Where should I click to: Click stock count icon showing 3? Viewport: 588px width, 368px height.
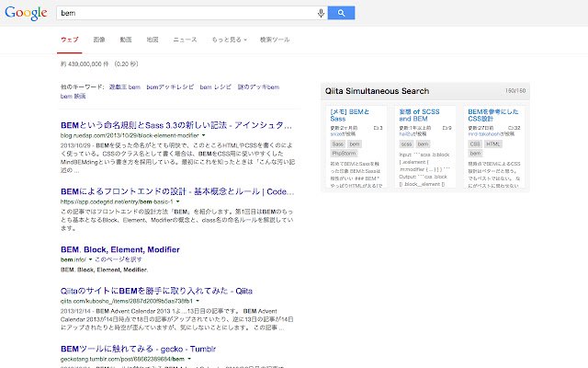[378, 128]
